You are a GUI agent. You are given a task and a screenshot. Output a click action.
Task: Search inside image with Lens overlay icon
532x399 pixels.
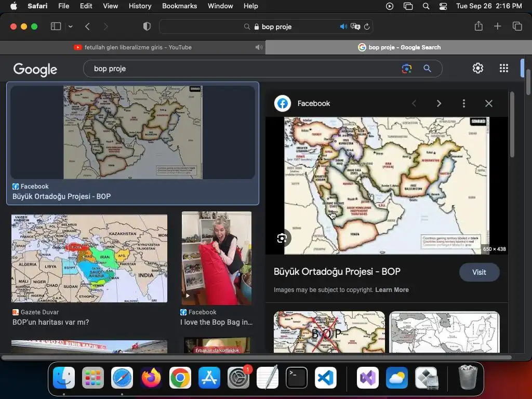pyautogui.click(x=282, y=238)
